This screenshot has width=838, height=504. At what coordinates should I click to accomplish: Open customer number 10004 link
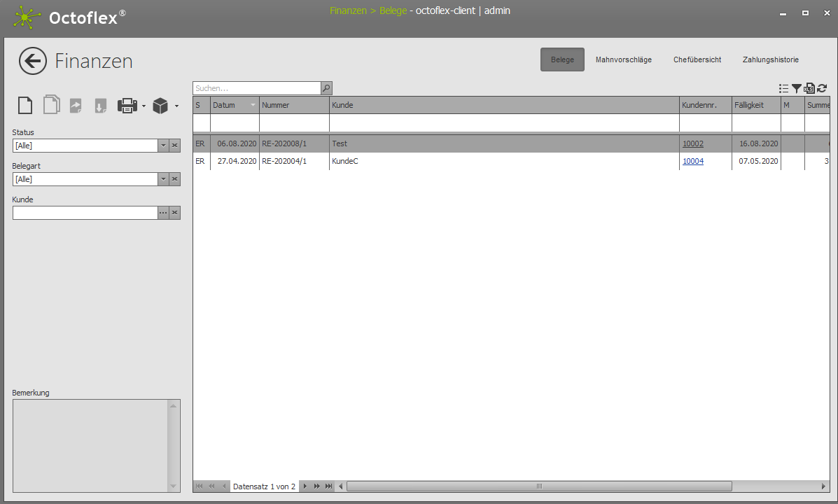(693, 161)
